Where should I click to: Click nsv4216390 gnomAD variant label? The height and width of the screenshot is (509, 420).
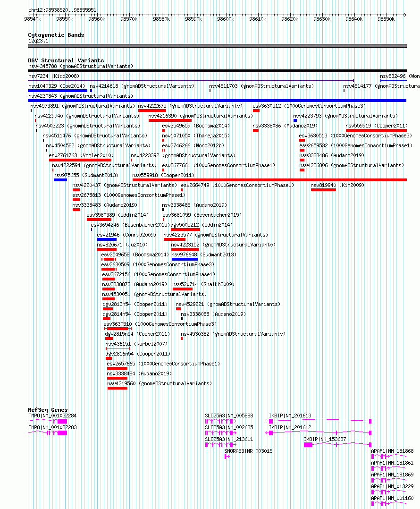pos(201,116)
